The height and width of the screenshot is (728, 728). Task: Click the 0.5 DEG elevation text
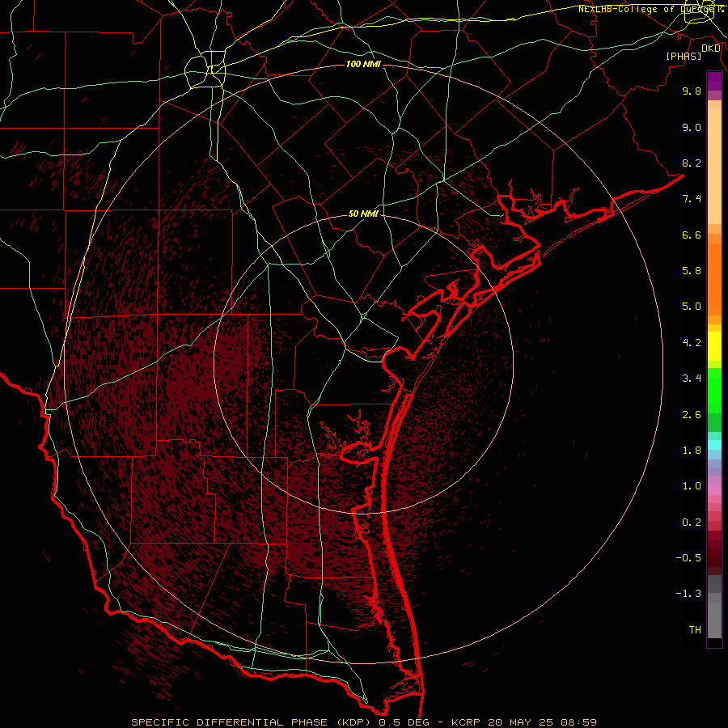[406, 722]
